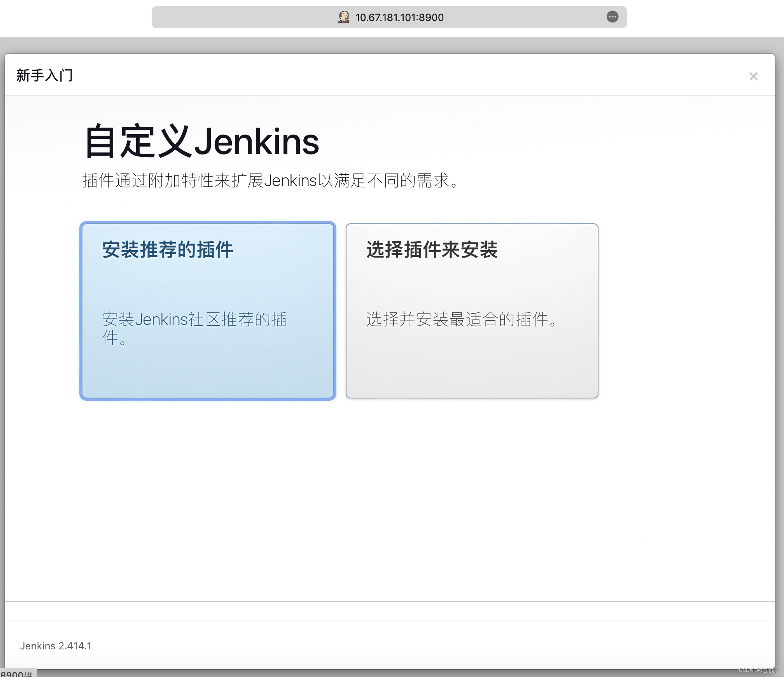Click the 选择并安装最适合的插件 description text
The height and width of the screenshot is (677, 784).
(x=462, y=319)
